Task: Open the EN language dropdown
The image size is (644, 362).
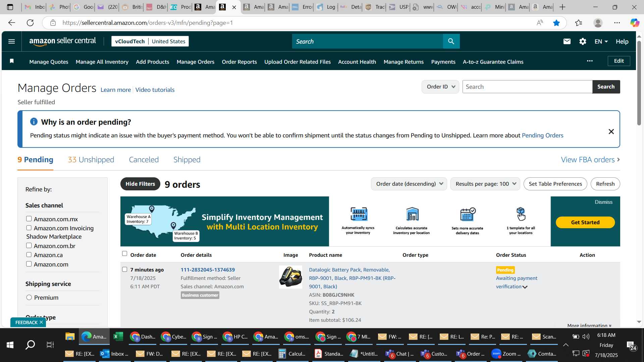Action: coord(601,42)
